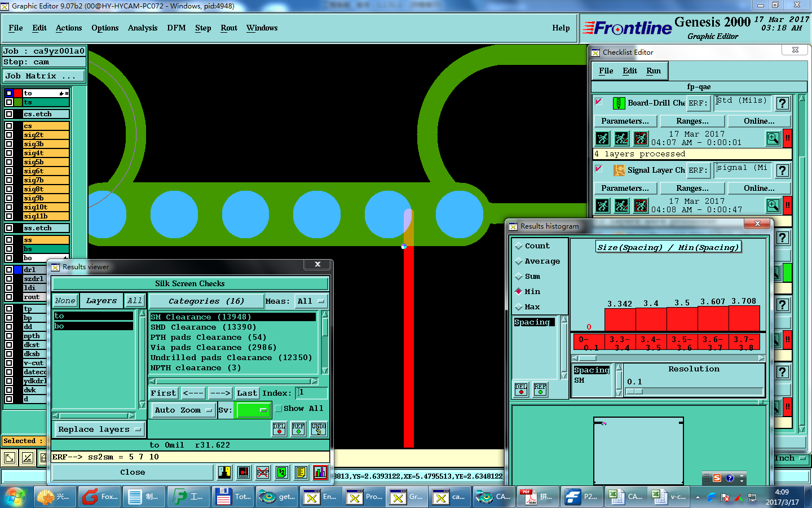Image resolution: width=812 pixels, height=508 pixels.
Task: Click red-outlined runner icon in Signal Layer row
Action: (x=641, y=205)
